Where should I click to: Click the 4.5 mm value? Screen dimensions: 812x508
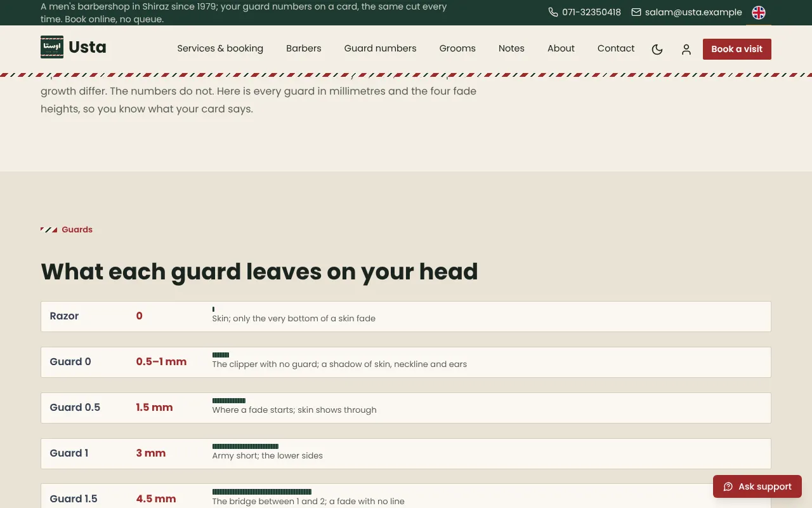(x=156, y=499)
